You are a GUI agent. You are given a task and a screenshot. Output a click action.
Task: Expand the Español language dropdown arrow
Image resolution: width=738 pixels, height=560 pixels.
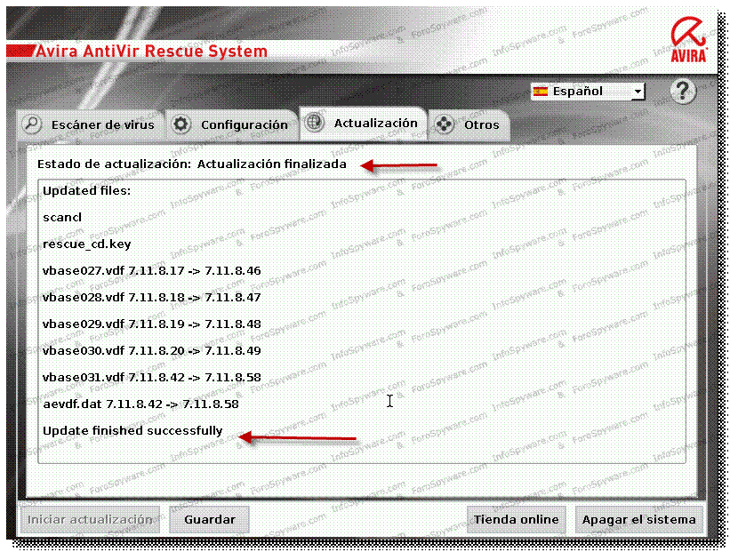point(638,91)
